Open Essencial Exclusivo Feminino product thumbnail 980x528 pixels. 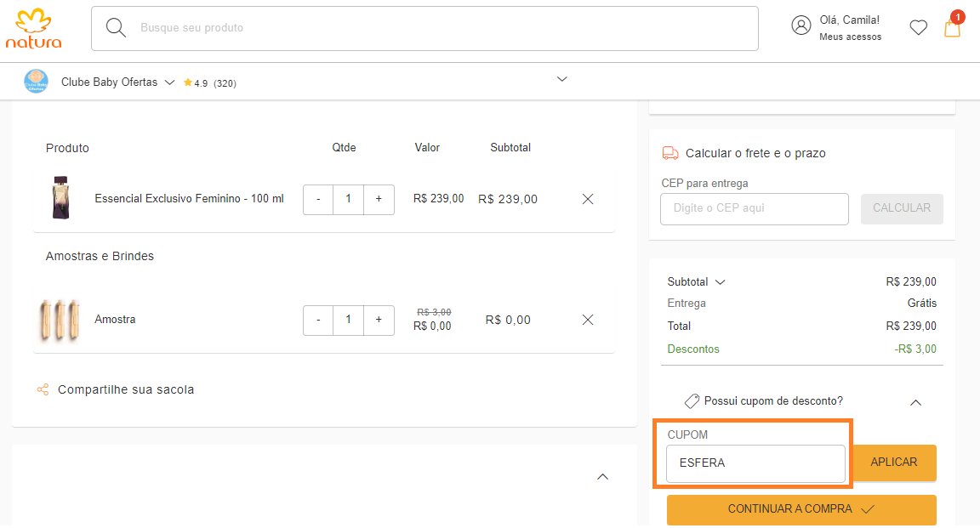tap(60, 198)
